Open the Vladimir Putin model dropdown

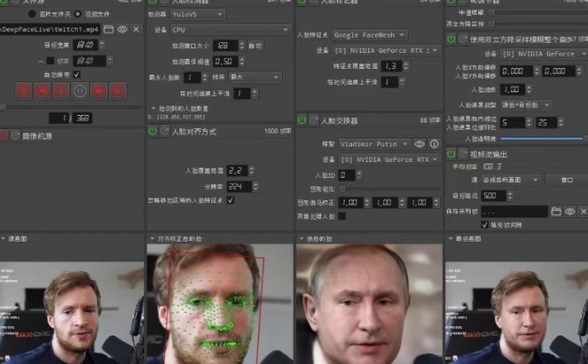[375, 144]
